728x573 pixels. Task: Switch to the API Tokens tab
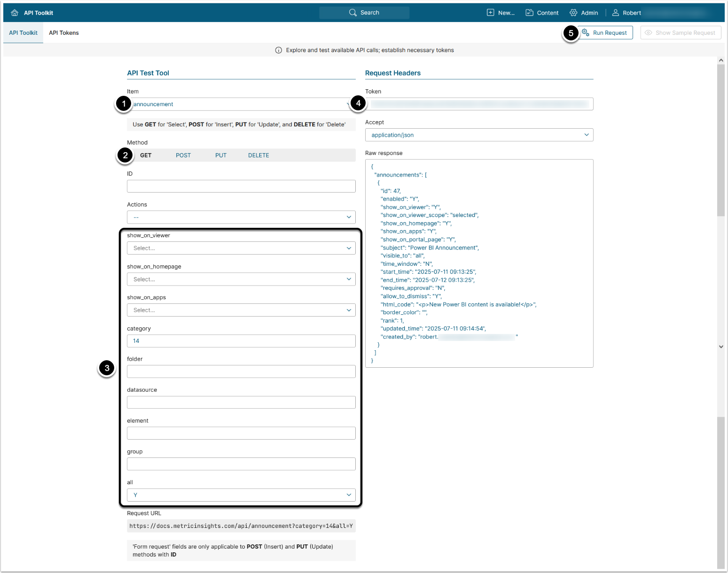coord(64,33)
